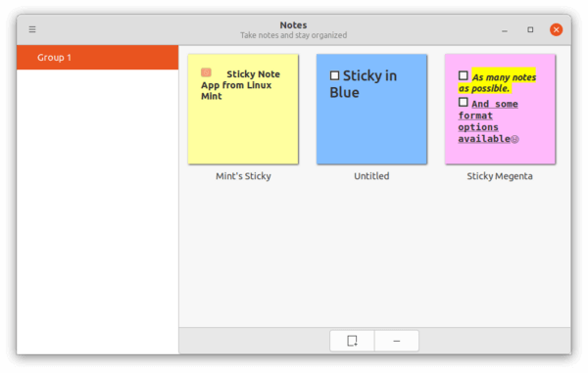Open the pink Sticky Megenta note thumbnail
The image size is (588, 373).
pos(500,109)
